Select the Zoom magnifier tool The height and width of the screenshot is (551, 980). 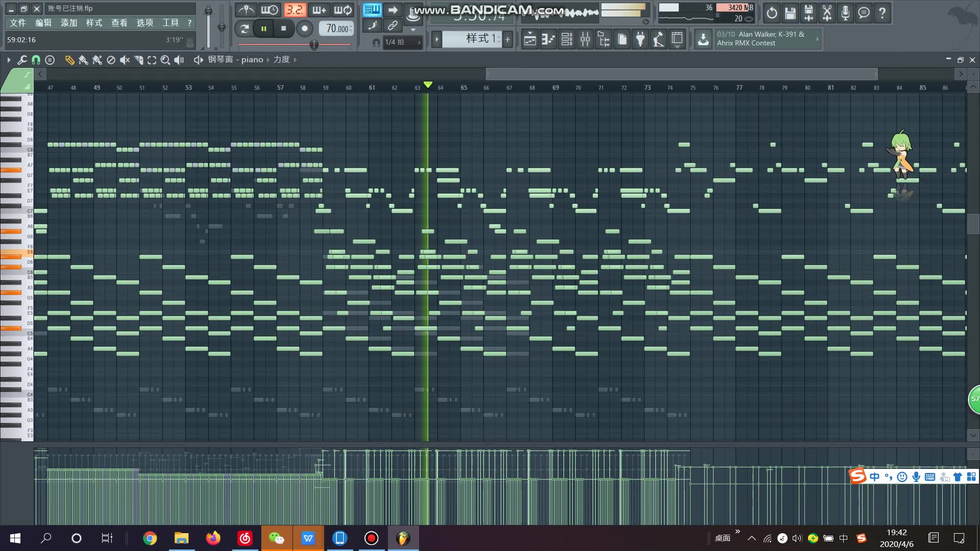coord(165,60)
